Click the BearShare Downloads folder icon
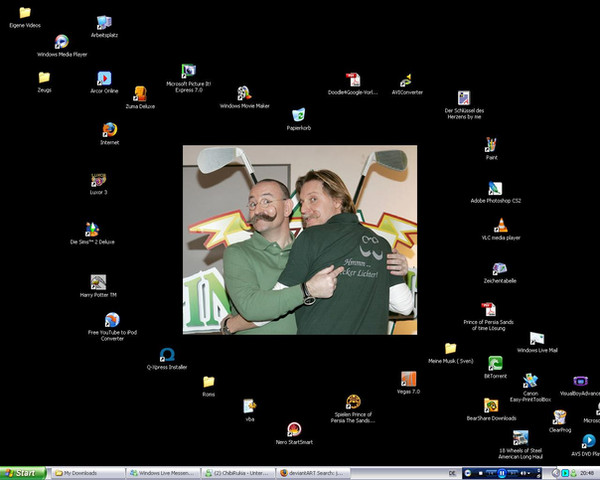 click(491, 405)
